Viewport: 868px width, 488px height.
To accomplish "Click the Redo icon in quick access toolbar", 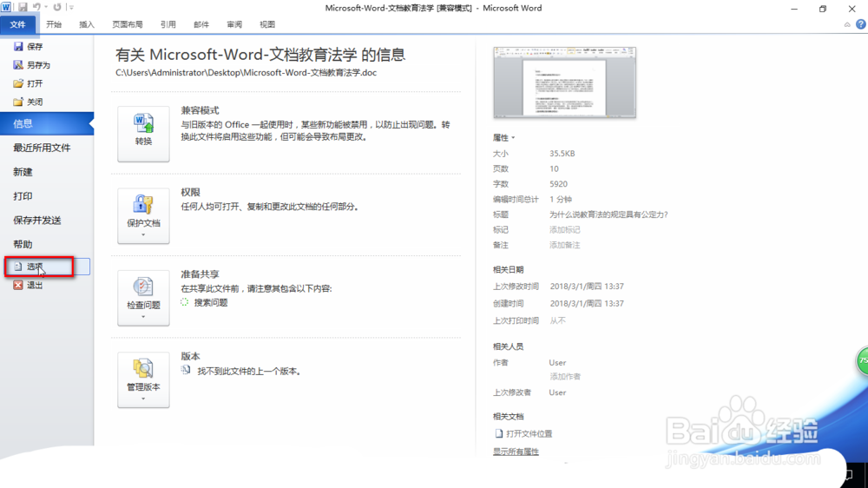I will tap(57, 7).
